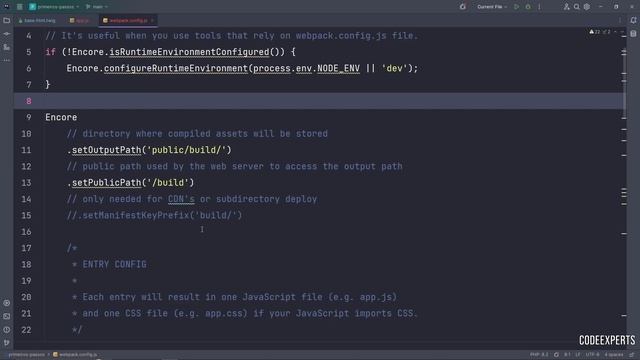Open more run actions menu
Viewport: 640px width, 360px height.
(x=539, y=7)
